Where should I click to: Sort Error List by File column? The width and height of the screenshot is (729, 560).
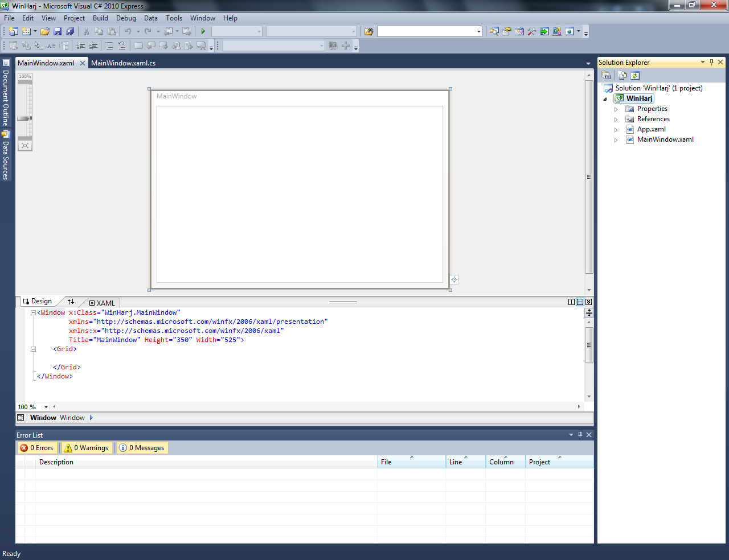coord(411,462)
